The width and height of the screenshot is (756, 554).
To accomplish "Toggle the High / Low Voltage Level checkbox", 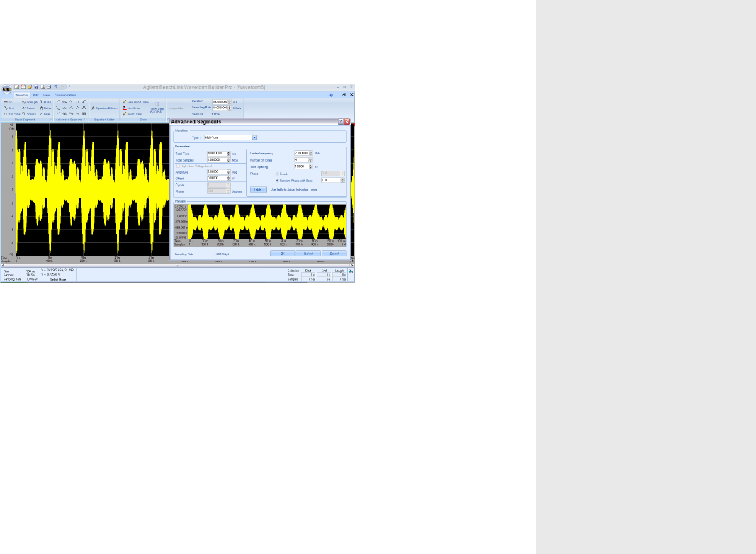I will click(178, 166).
